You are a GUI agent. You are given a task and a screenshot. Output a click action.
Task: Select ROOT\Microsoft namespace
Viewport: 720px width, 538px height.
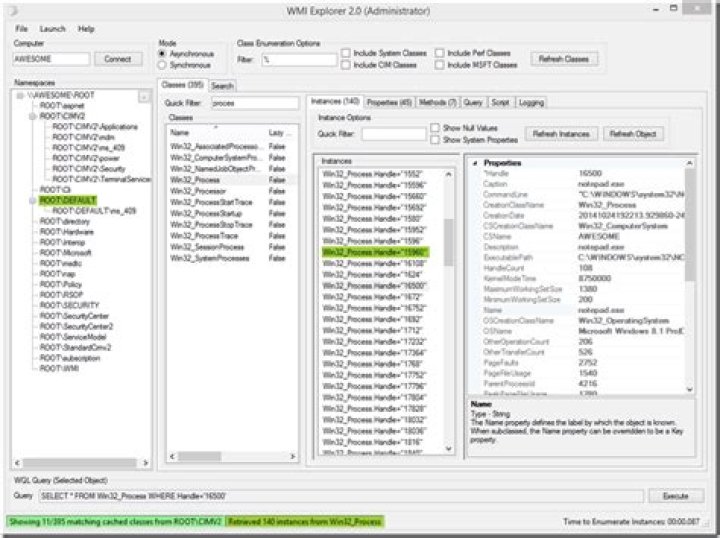pos(66,253)
